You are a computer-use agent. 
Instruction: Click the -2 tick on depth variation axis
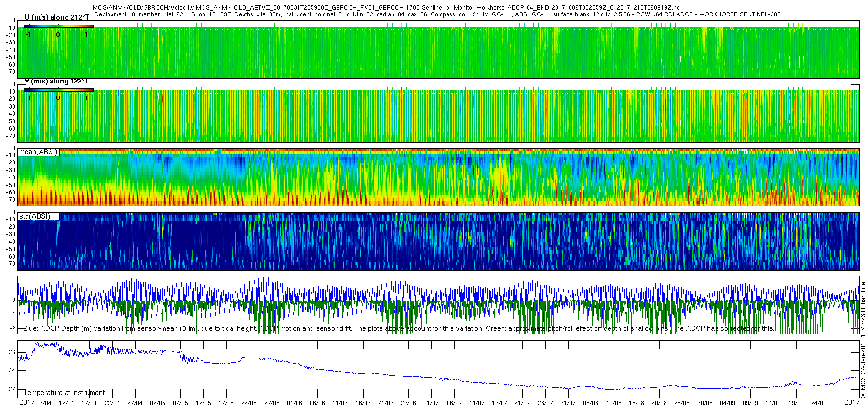12,328
